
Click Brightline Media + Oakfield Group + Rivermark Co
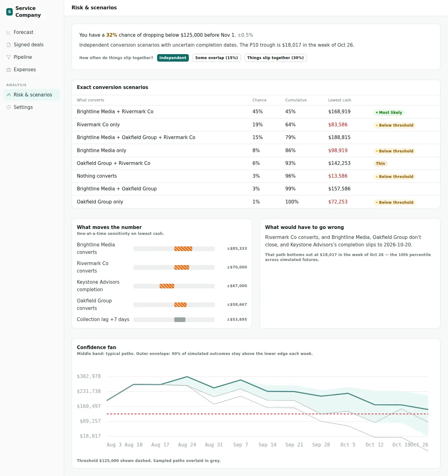pyautogui.click(x=256, y=138)
